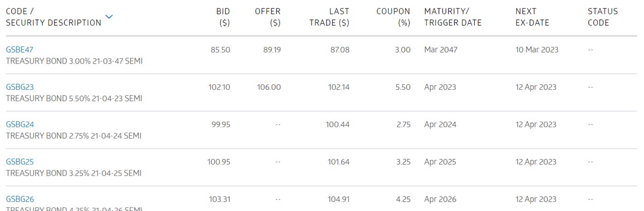Image resolution: width=644 pixels, height=211 pixels.
Task: Click the sort chevron beside Code / Security Description
Action: click(x=109, y=17)
